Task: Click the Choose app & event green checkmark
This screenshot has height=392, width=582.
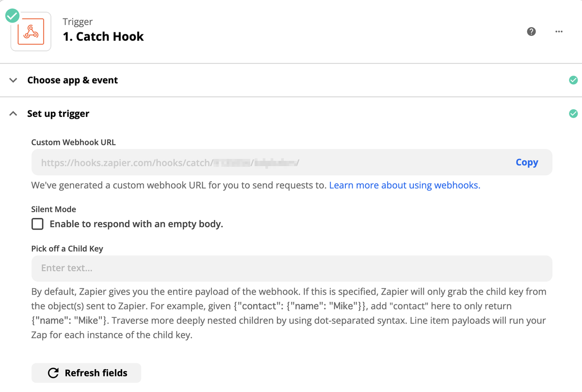Action: [573, 80]
